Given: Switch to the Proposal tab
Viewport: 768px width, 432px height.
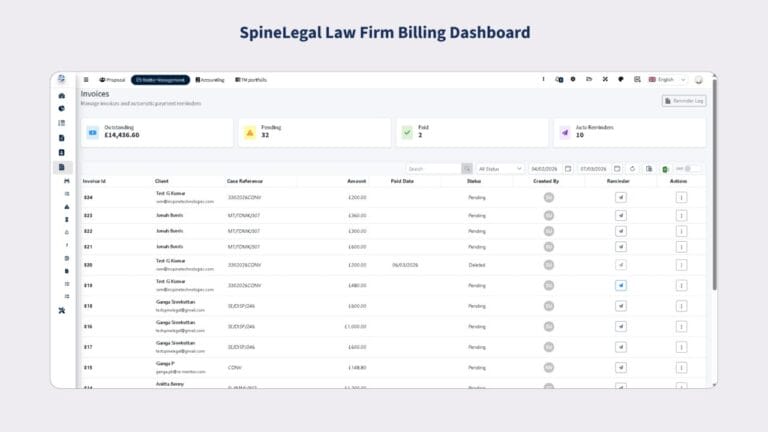Looking at the screenshot, I should click(x=112, y=80).
